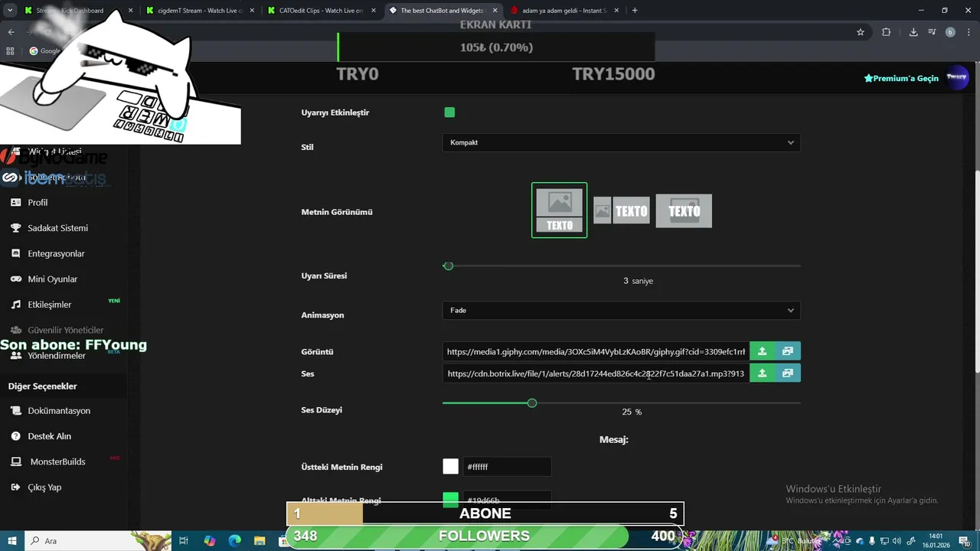Viewport: 980px width, 551px height.
Task: Open File Explorer from taskbar
Action: (x=260, y=540)
